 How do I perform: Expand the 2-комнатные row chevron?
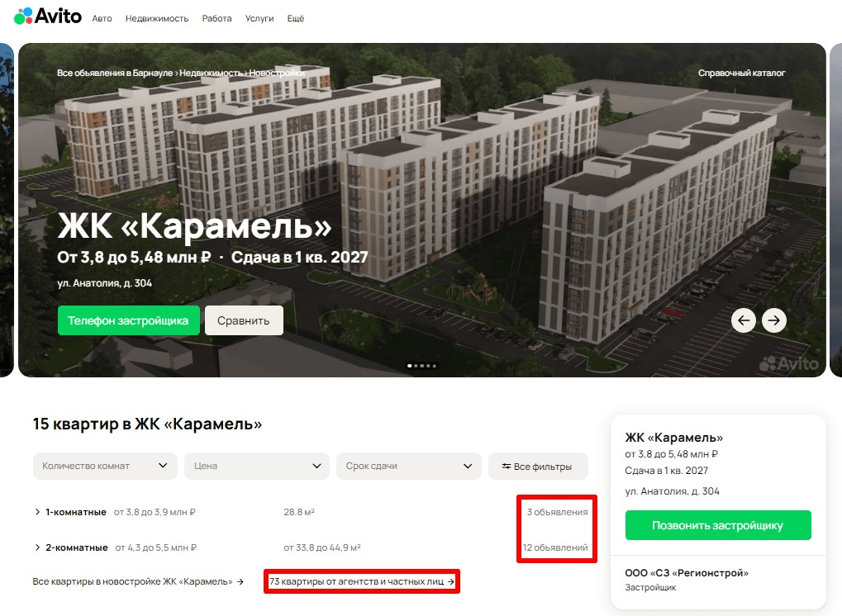point(37,547)
